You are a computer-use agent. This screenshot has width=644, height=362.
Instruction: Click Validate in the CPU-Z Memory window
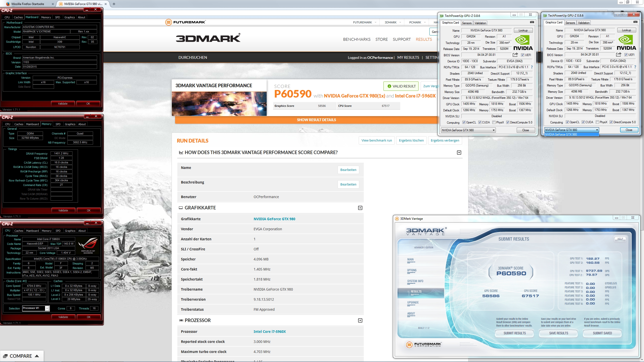63,210
